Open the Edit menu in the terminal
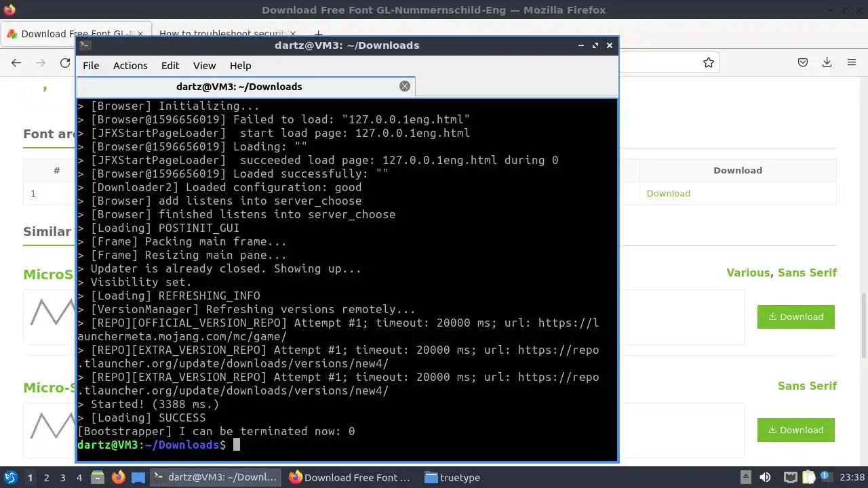 (170, 66)
